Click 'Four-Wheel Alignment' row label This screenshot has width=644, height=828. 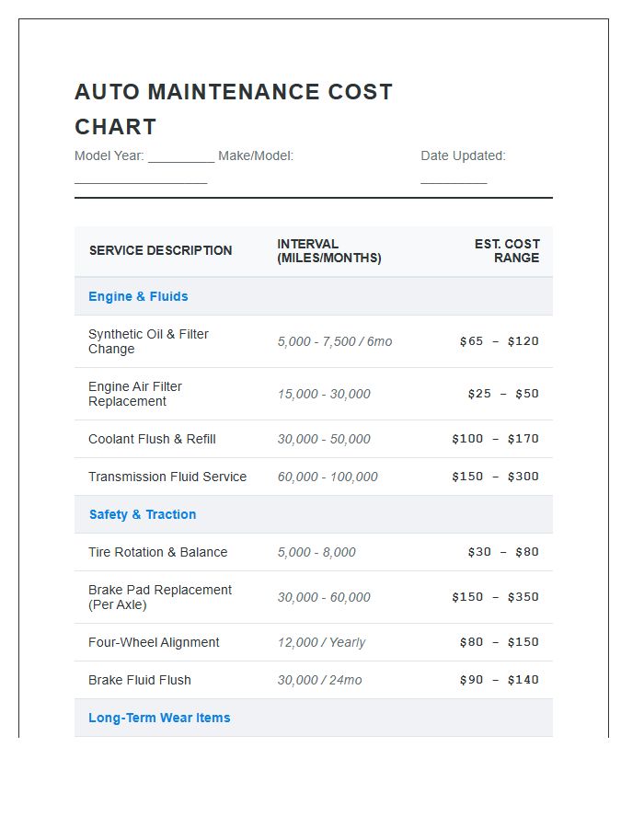tap(154, 643)
